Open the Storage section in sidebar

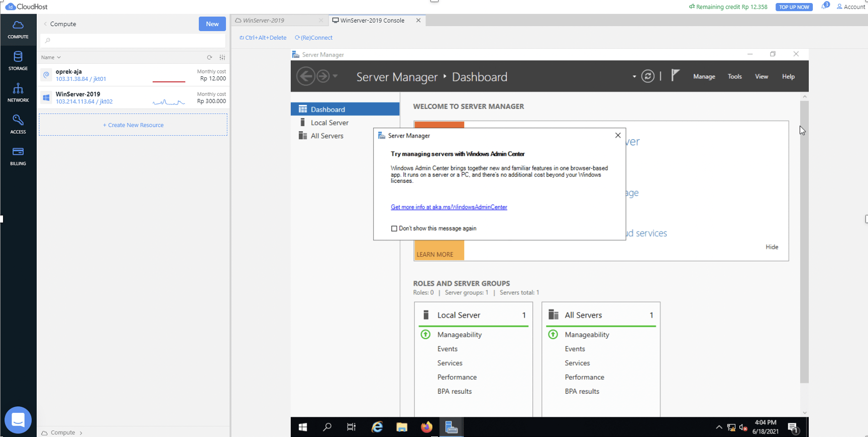point(18,61)
